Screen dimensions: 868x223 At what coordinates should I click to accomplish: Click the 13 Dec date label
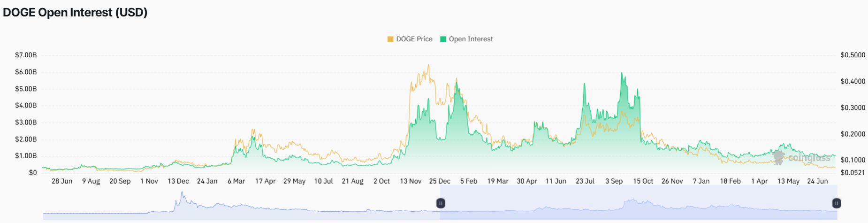[178, 181]
